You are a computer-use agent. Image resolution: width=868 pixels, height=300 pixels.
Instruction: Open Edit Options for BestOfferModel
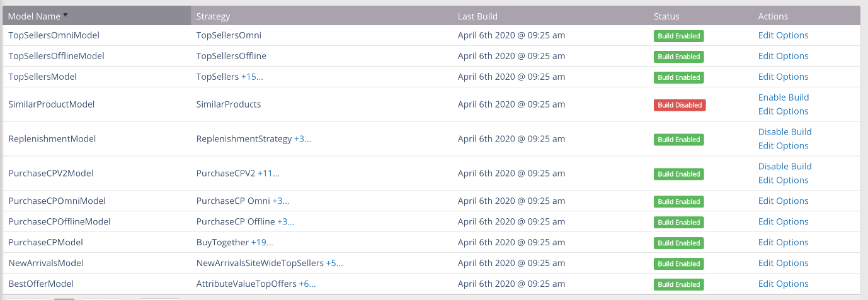click(x=783, y=284)
